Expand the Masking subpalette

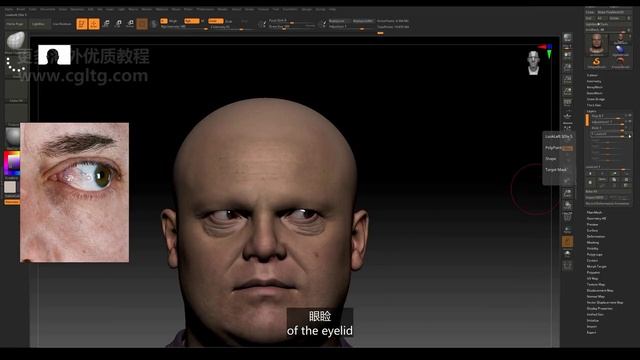tap(593, 242)
